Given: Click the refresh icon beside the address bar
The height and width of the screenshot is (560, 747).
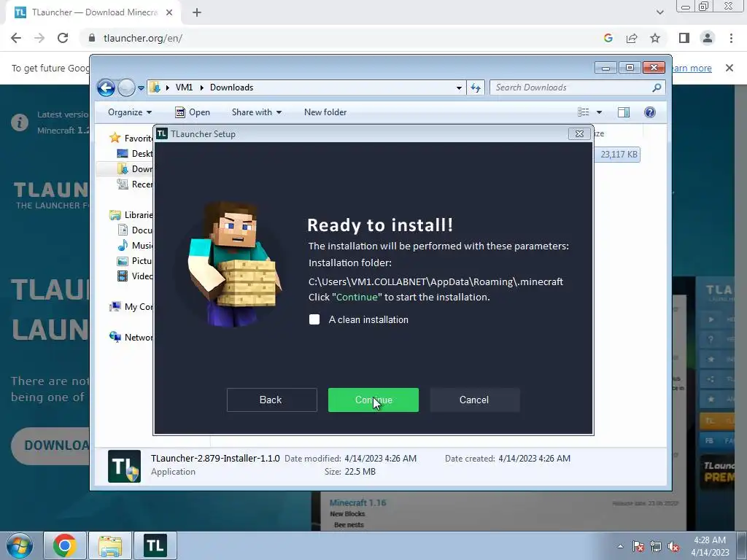Looking at the screenshot, I should coord(476,87).
